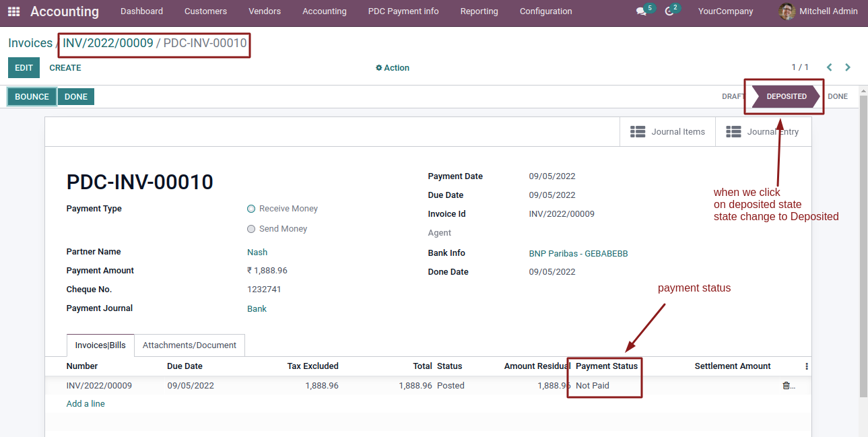Open the Accounting menu item
This screenshot has height=437, width=868.
click(x=325, y=11)
